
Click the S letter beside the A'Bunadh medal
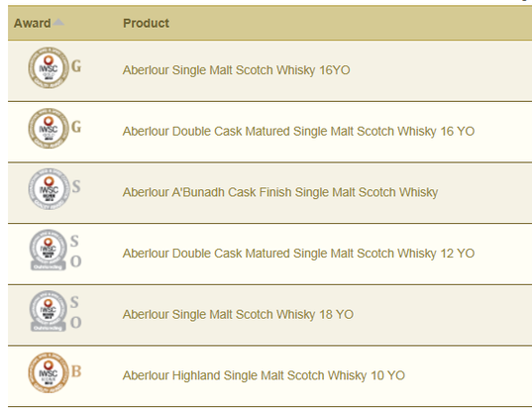[x=76, y=186]
